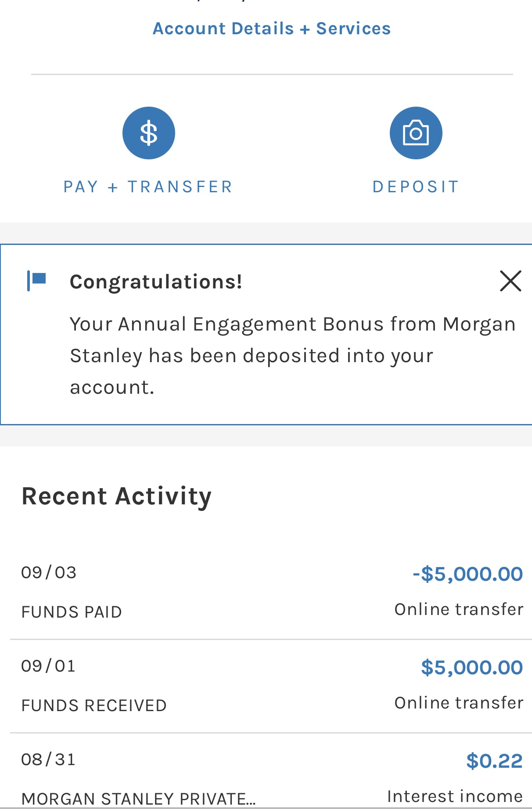Click the Recent Activity heading
The image size is (532, 809).
117,496
